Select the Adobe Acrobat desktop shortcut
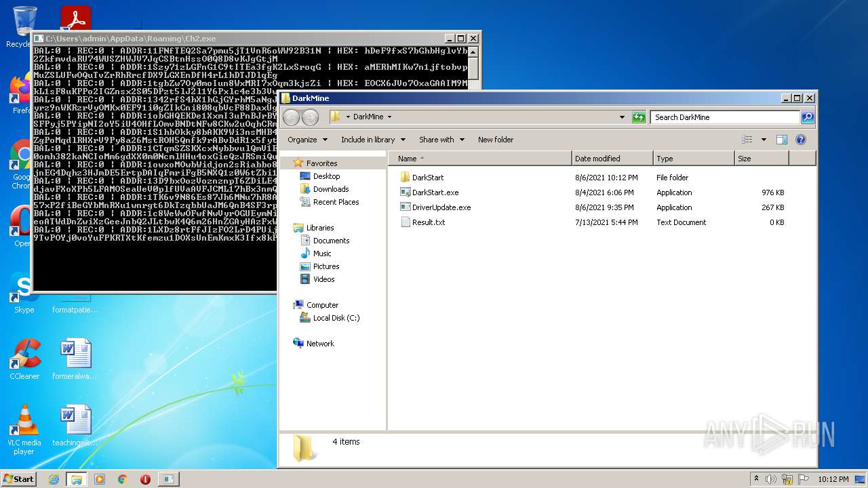The width and height of the screenshot is (868, 488). click(x=75, y=18)
